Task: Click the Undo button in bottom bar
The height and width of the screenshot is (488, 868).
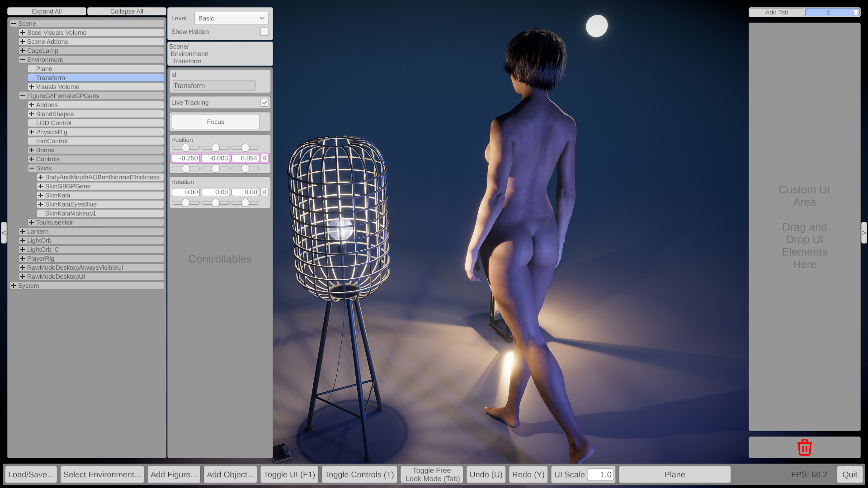Action: pyautogui.click(x=486, y=474)
